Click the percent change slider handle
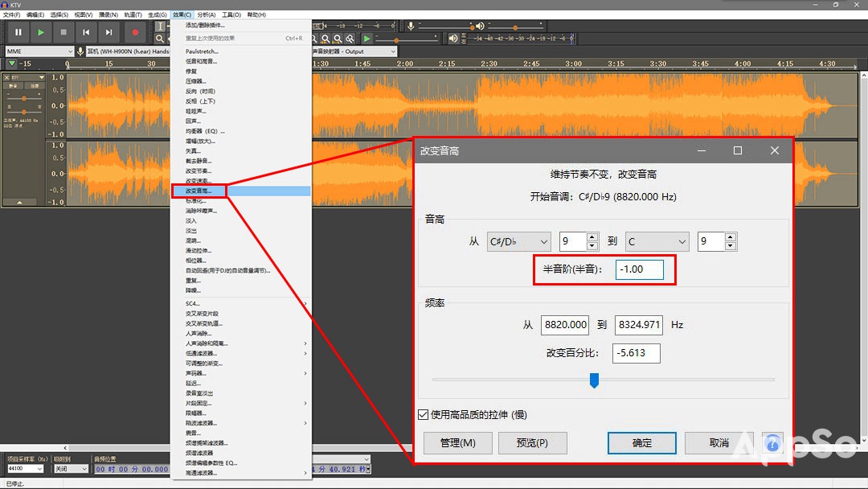 (594, 380)
